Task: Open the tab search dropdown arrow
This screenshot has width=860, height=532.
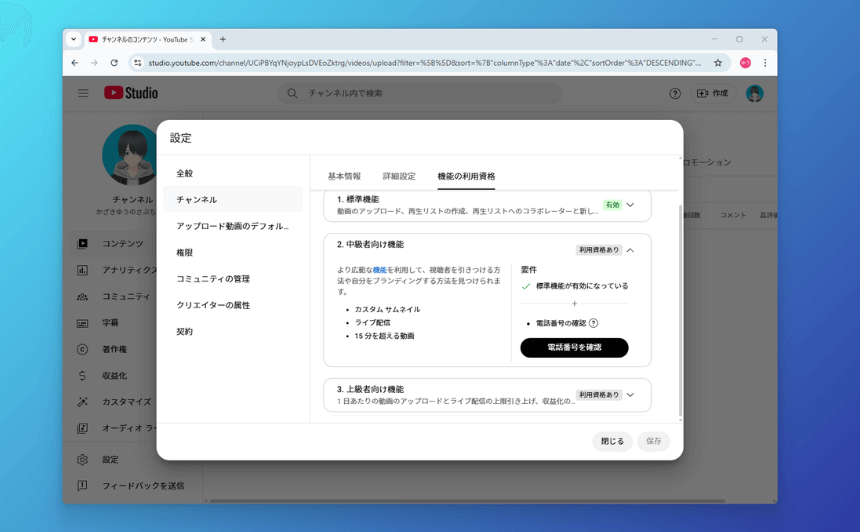Action: [x=73, y=39]
